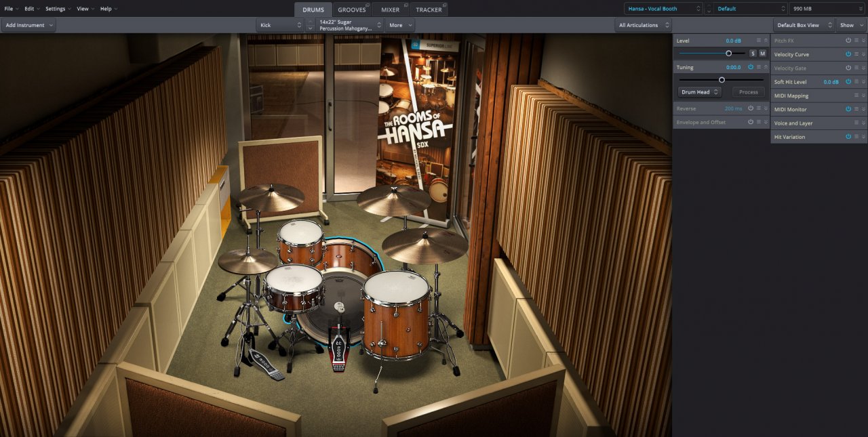Mute the instrument with the M button

(x=762, y=53)
